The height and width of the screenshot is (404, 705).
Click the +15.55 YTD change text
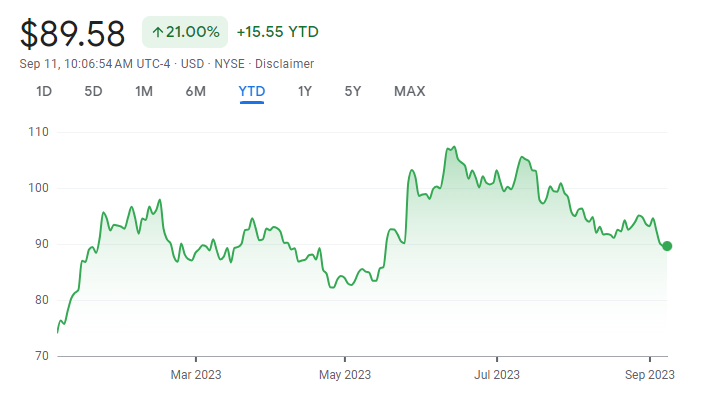277,32
